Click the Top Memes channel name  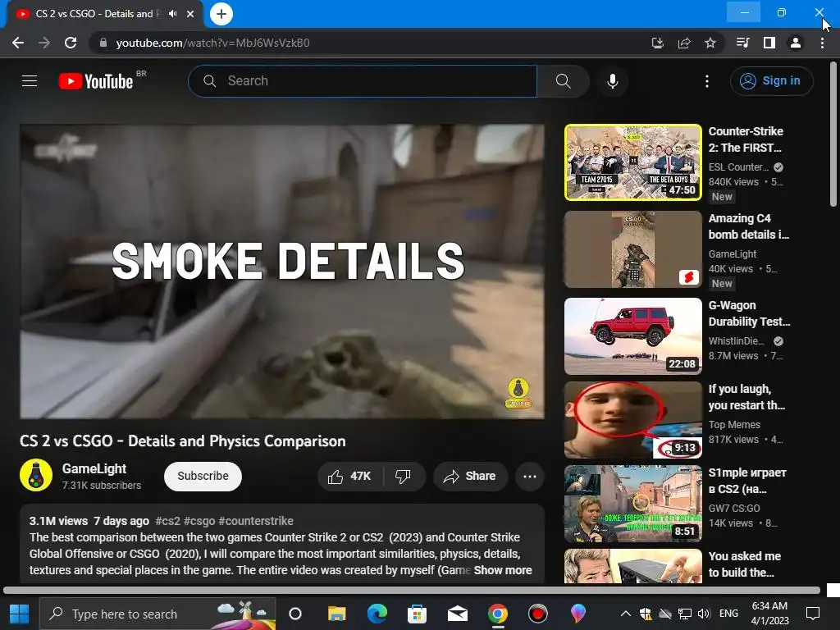click(x=734, y=425)
